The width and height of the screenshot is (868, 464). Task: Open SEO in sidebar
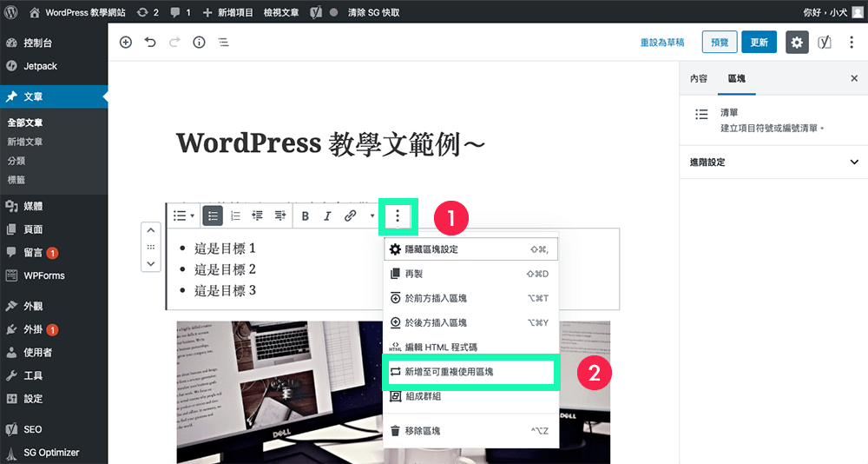(54, 429)
